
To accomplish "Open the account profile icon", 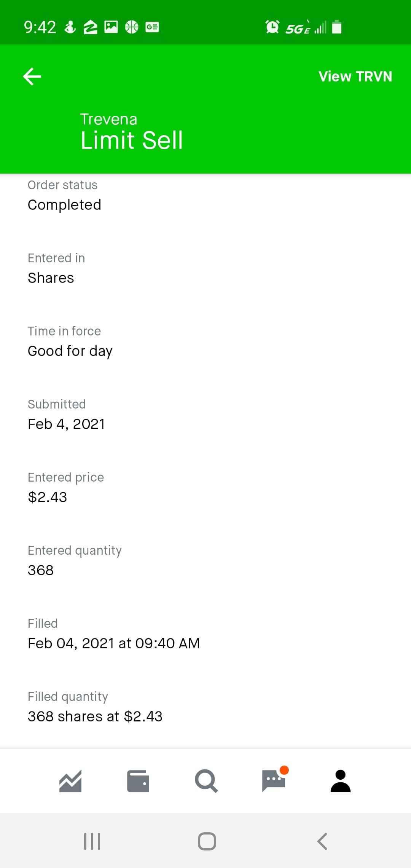I will tap(340, 781).
